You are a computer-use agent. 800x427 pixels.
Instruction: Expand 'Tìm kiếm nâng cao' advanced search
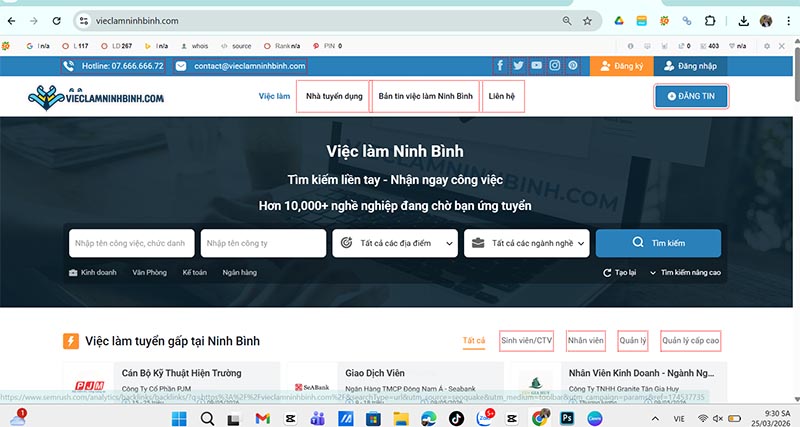pos(685,272)
